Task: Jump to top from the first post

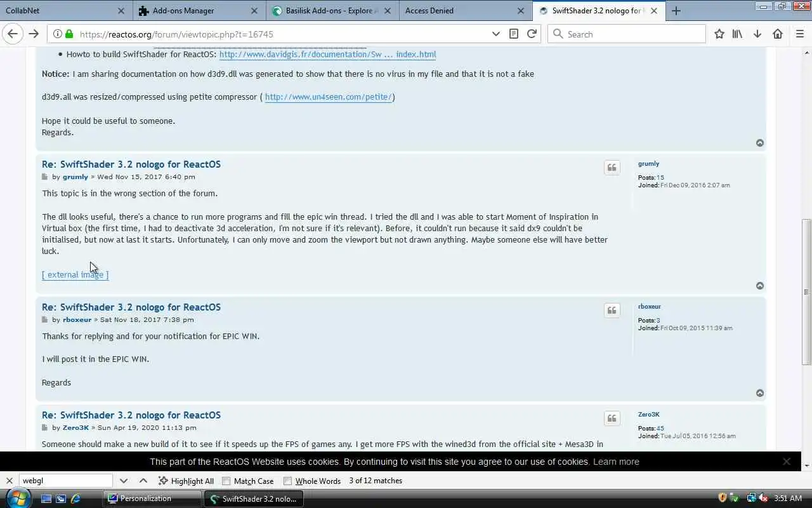Action: [x=760, y=143]
